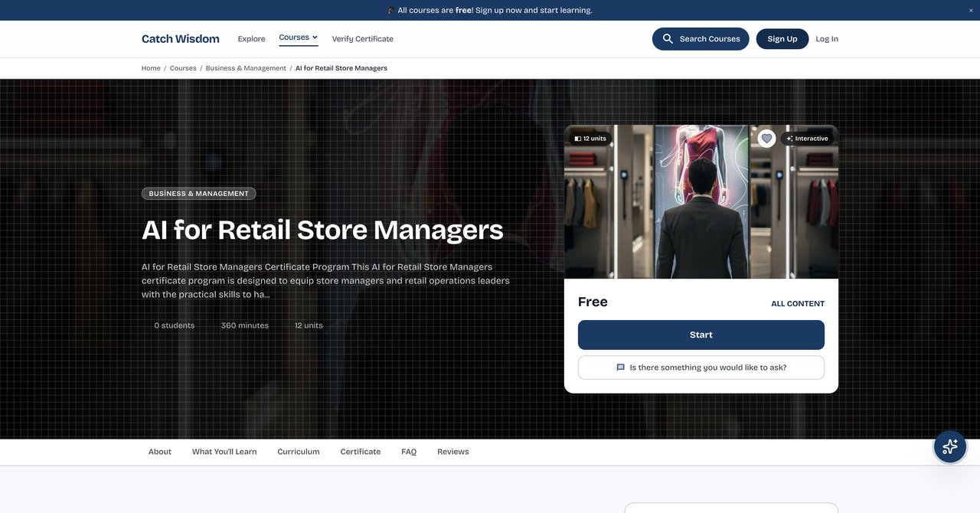Open the course preview image
The width and height of the screenshot is (980, 513).
[701, 202]
